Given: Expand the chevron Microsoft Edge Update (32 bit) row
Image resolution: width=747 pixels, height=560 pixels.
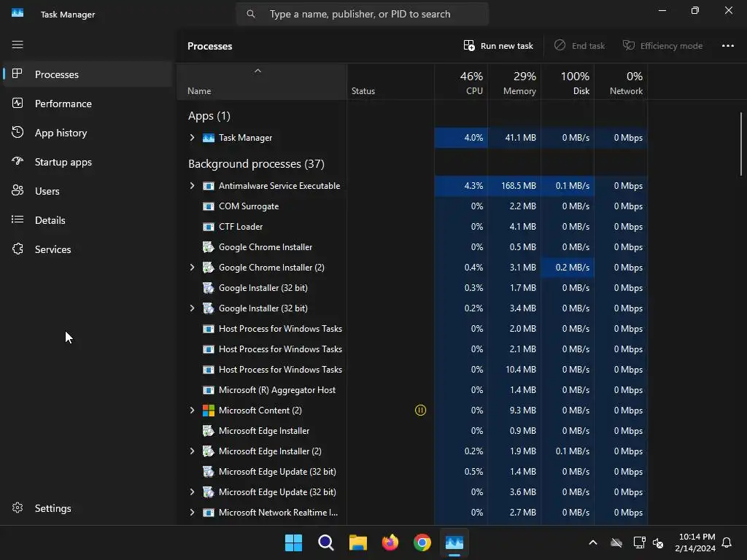Looking at the screenshot, I should point(192,492).
